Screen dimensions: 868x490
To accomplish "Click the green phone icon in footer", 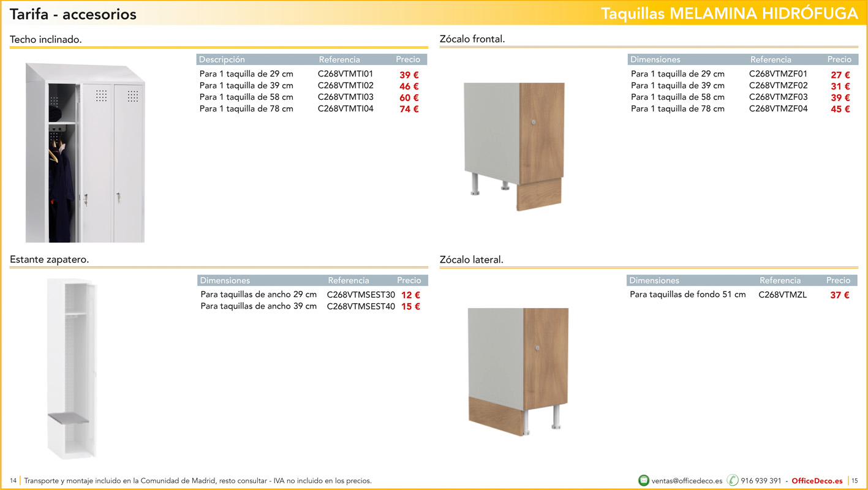I will pyautogui.click(x=732, y=481).
